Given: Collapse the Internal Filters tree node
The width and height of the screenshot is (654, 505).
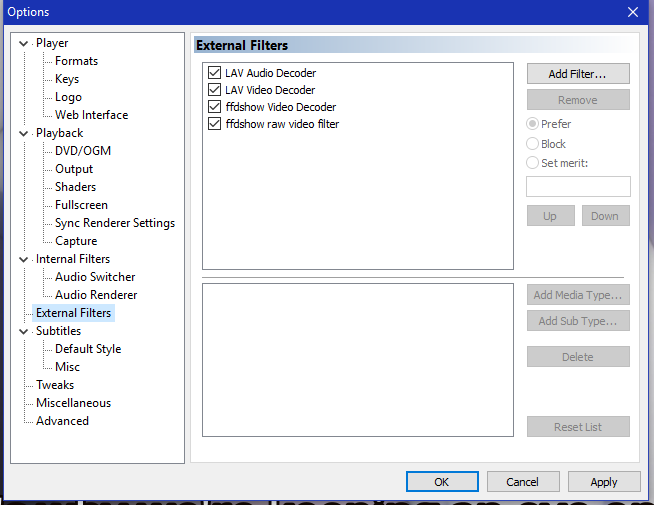Looking at the screenshot, I should point(24,259).
